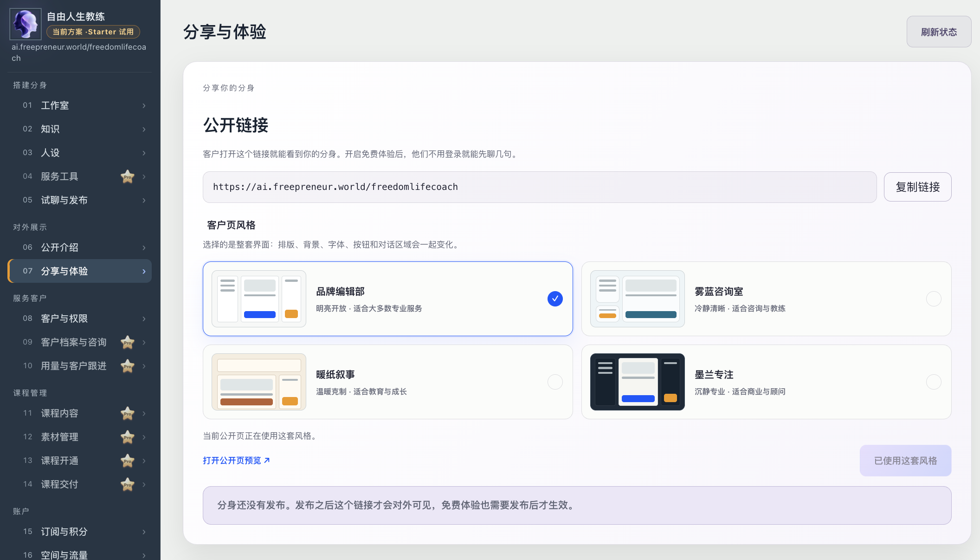
Task: Open the 工作室 menu item
Action: (x=80, y=105)
